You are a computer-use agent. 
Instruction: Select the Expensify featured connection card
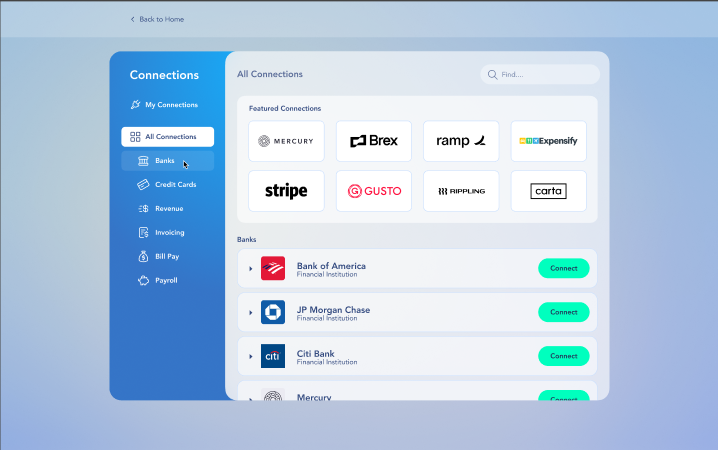click(x=549, y=141)
